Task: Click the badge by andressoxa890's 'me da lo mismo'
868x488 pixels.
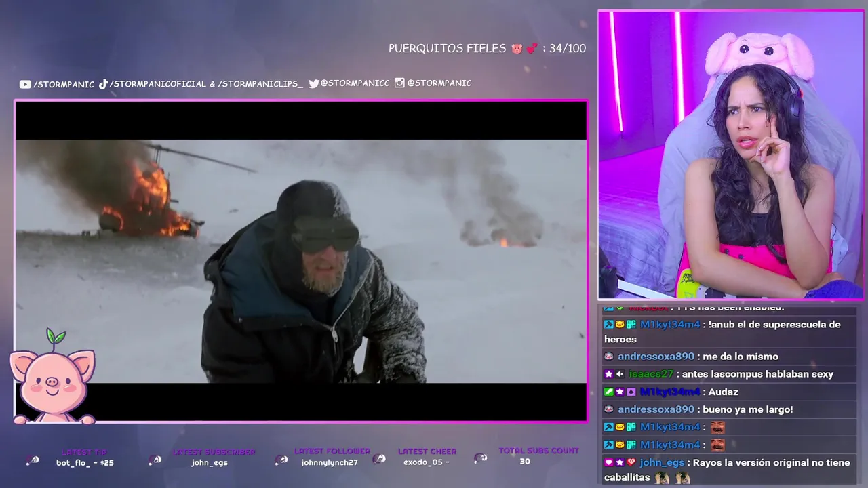Action: (609, 357)
